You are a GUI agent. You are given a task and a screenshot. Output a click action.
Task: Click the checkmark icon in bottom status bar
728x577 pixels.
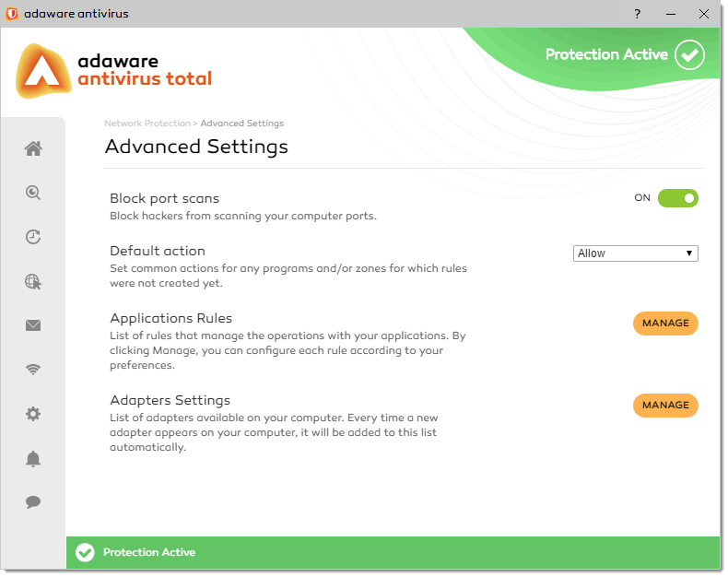tap(85, 552)
